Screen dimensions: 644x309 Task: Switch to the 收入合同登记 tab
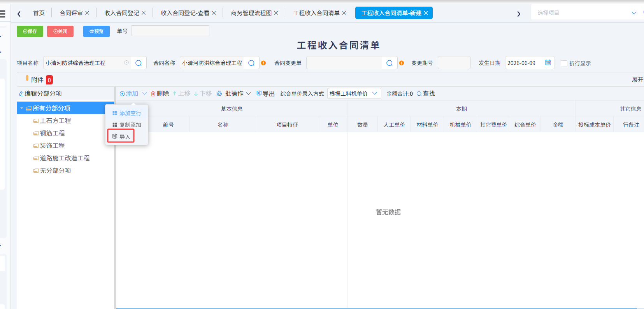[x=122, y=13]
